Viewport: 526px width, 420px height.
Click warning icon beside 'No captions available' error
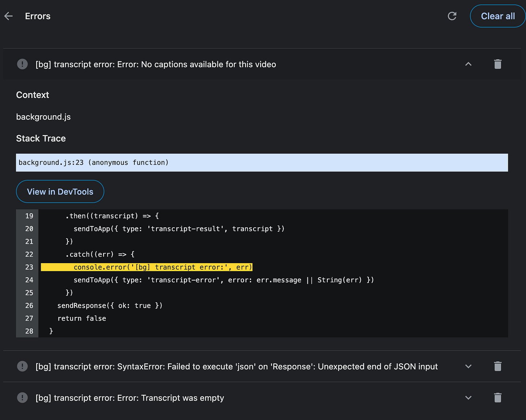tap(22, 64)
